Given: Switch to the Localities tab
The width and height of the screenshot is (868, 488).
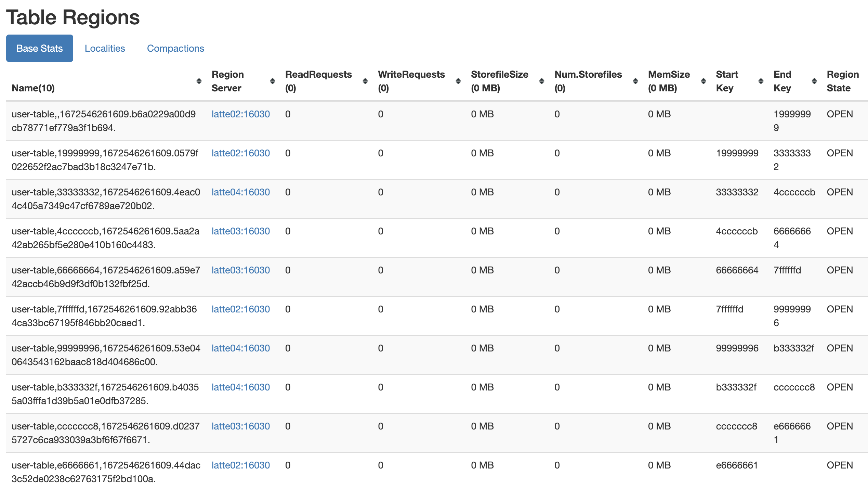Looking at the screenshot, I should pos(105,48).
